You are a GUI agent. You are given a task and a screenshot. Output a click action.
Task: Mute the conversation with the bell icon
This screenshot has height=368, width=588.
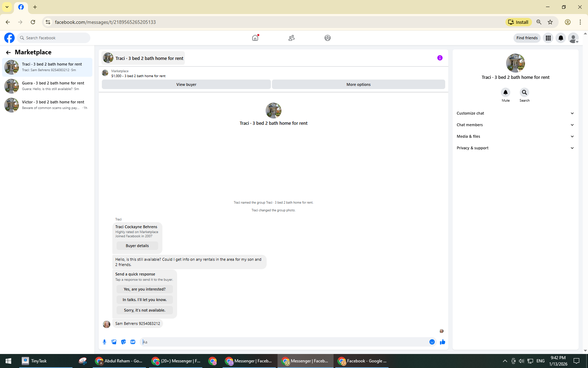coord(505,92)
